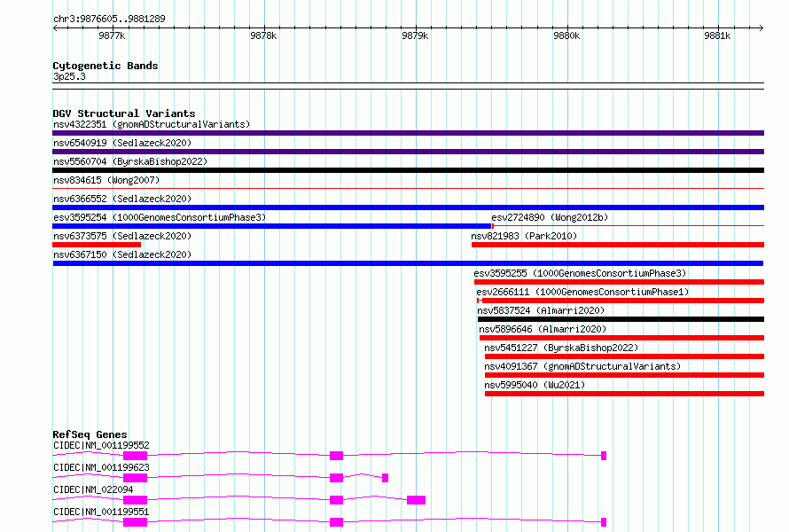Click the nsv834615 Wong2007 label
This screenshot has height=532, width=789.
(x=106, y=180)
